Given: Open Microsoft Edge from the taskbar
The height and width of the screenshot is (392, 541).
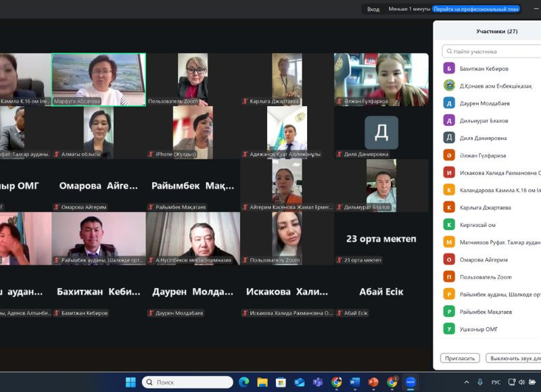Looking at the screenshot, I should [x=243, y=383].
